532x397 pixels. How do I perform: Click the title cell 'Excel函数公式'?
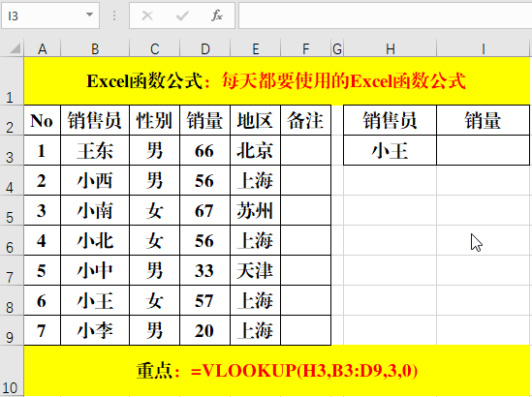(x=276, y=81)
